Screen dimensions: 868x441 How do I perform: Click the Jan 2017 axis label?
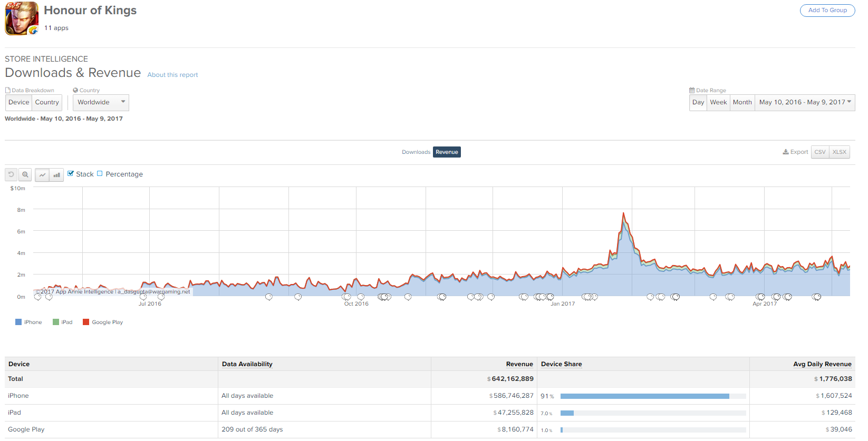coord(563,304)
